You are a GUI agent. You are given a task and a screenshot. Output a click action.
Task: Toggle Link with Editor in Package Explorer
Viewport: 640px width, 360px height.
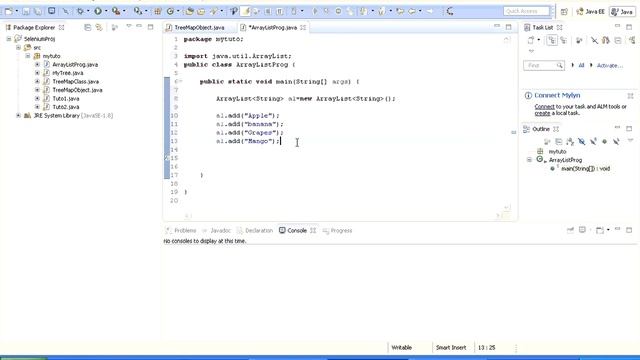[x=99, y=27]
